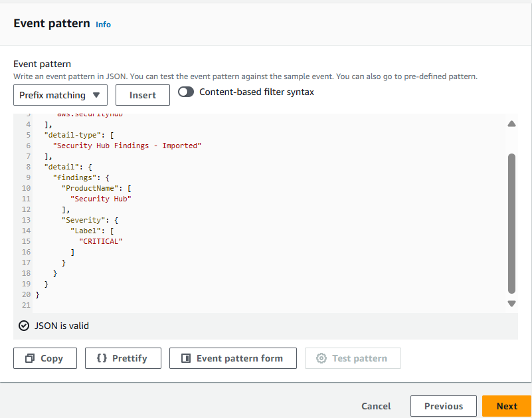
Task: Click the Prettify button
Action: click(x=123, y=358)
